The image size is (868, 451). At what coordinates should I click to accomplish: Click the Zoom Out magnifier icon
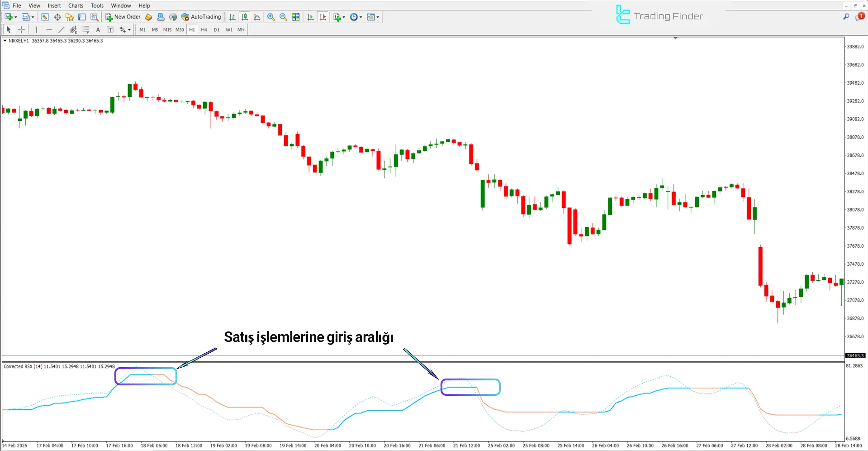pyautogui.click(x=283, y=17)
